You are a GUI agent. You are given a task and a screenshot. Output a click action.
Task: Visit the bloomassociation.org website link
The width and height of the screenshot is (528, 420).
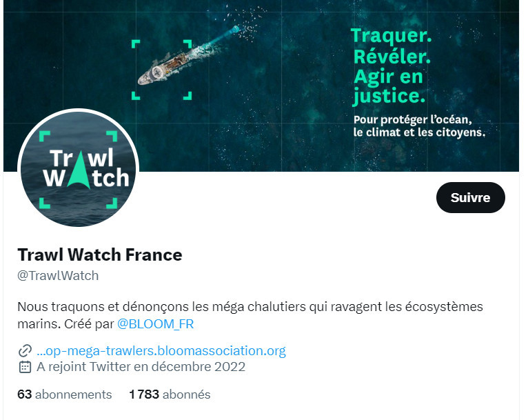tap(161, 351)
